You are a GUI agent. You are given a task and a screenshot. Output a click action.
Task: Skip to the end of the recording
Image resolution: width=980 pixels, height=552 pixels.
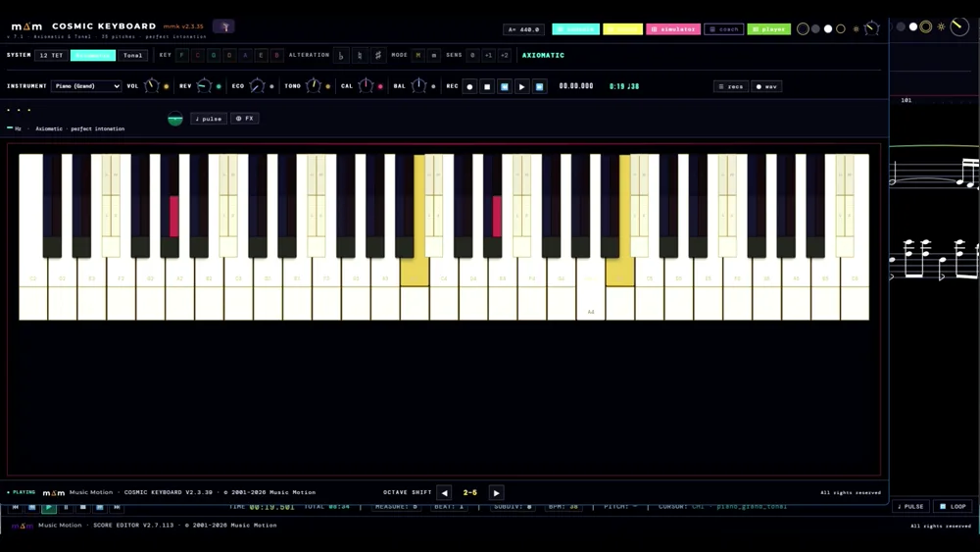point(539,86)
